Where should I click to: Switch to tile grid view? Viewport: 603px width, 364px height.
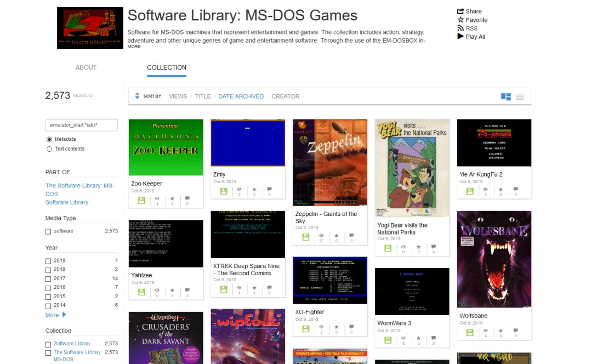click(x=506, y=96)
